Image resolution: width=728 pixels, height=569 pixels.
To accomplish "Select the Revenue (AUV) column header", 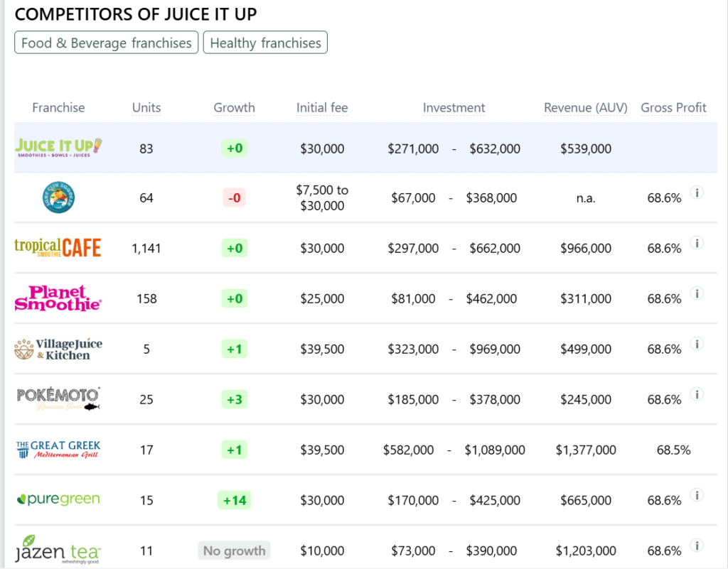I will (x=586, y=107).
